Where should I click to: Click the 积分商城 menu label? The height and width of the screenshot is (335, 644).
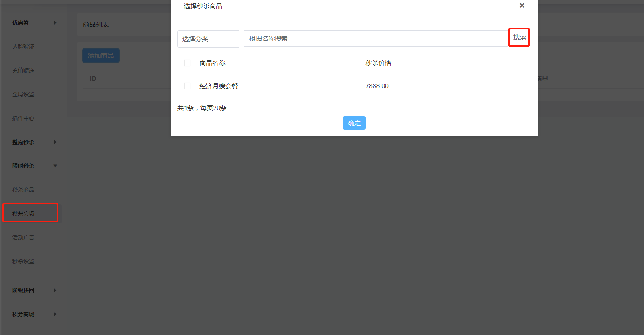pos(23,314)
